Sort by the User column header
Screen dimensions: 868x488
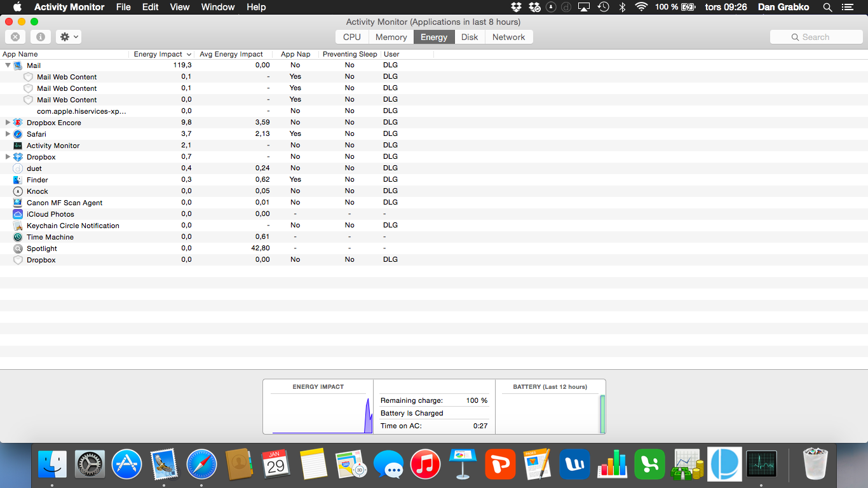coord(407,54)
